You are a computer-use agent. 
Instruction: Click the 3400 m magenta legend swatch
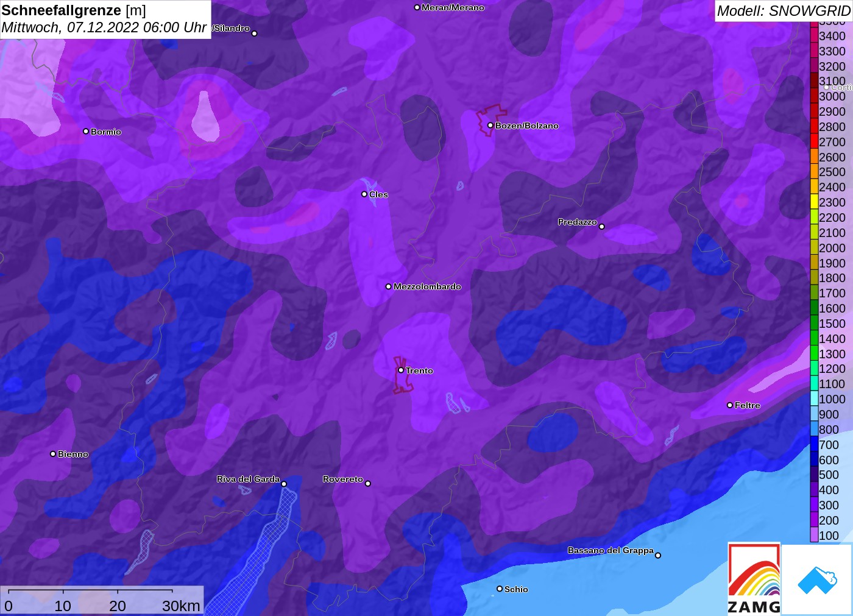pyautogui.click(x=814, y=35)
